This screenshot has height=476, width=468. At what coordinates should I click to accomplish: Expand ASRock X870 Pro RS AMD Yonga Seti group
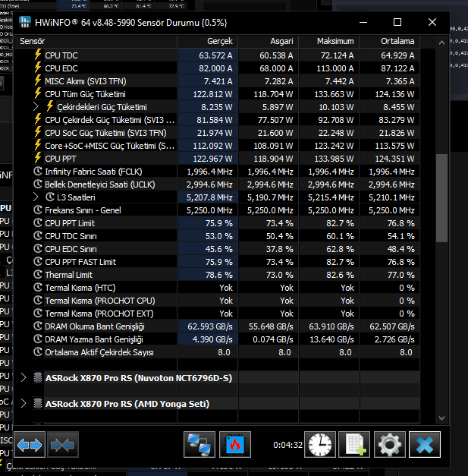24,403
